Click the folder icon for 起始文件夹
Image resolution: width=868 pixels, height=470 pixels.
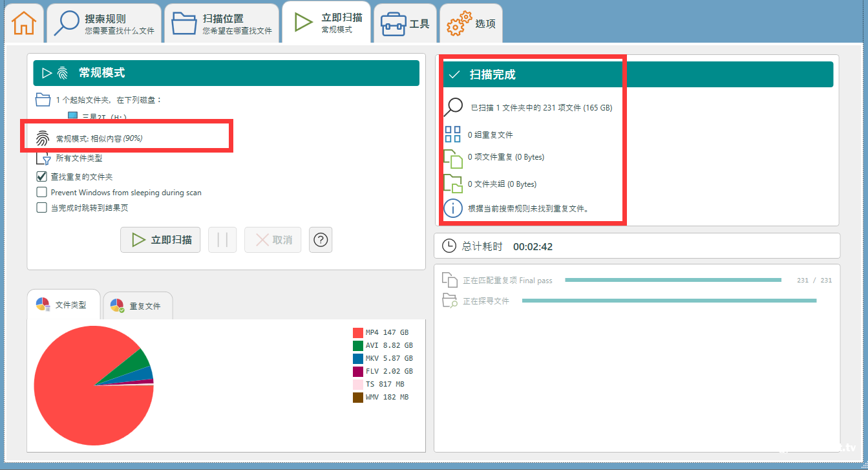click(43, 100)
